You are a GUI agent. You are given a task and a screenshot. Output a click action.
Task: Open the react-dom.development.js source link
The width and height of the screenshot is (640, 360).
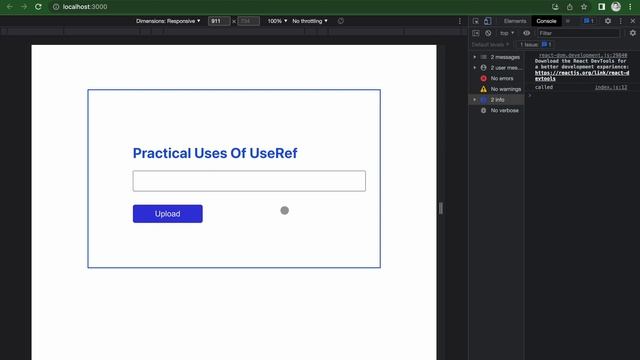tap(583, 55)
